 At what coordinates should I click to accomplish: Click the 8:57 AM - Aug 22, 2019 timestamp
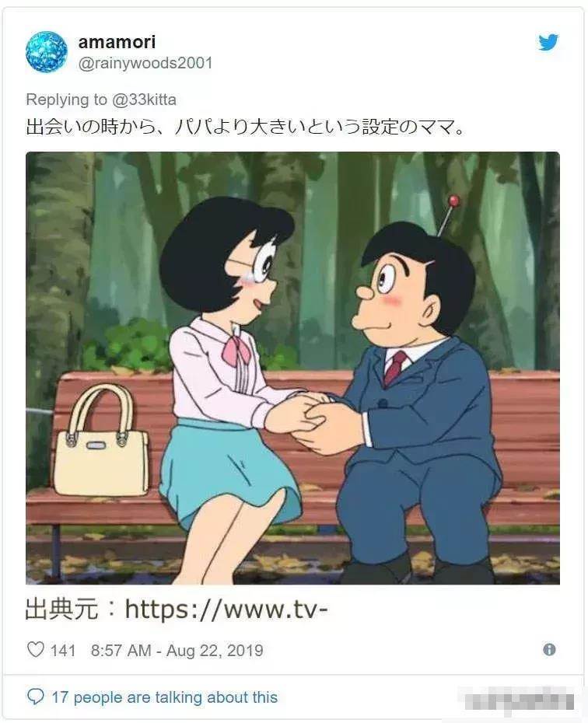click(x=177, y=650)
